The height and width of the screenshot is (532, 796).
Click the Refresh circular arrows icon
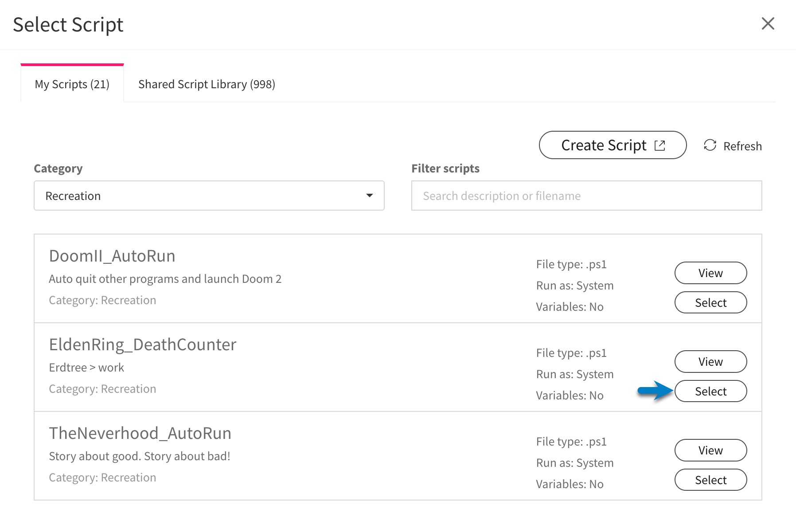coord(710,145)
